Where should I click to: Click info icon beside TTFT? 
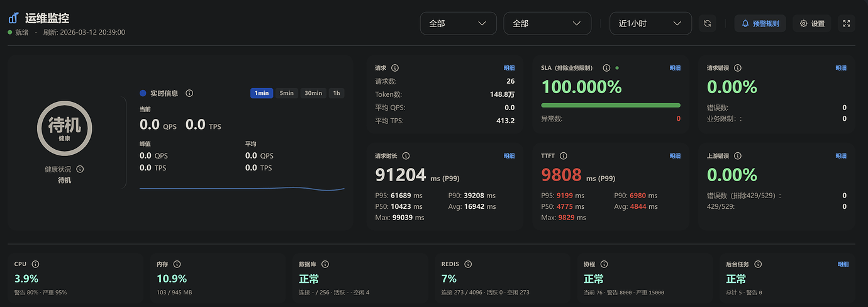pos(564,156)
